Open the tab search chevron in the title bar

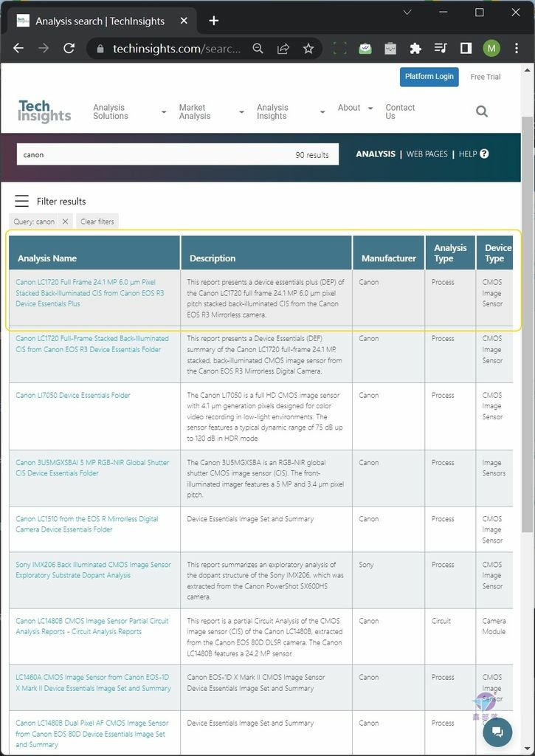pyautogui.click(x=407, y=13)
